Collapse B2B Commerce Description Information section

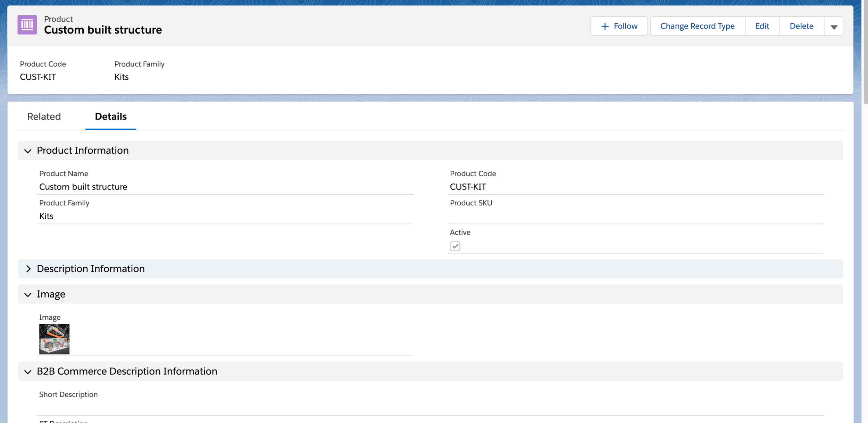[28, 372]
